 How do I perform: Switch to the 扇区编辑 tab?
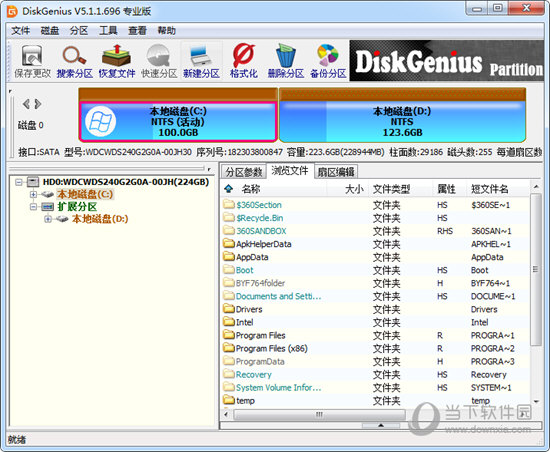coord(336,172)
